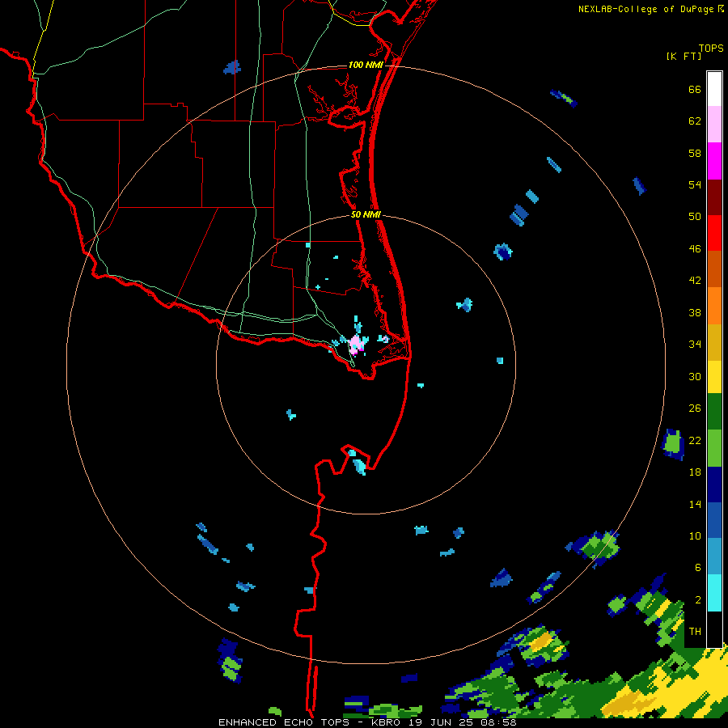Pick the dark green legend swatch

714,412
